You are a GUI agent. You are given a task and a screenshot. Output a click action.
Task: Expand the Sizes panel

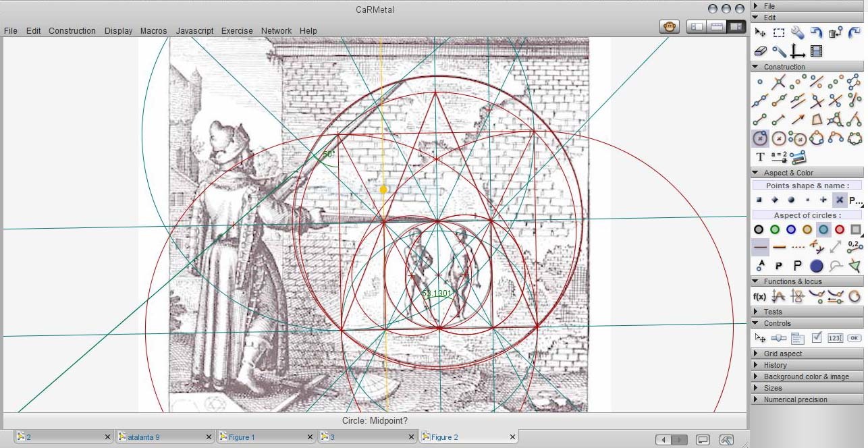pos(807,388)
